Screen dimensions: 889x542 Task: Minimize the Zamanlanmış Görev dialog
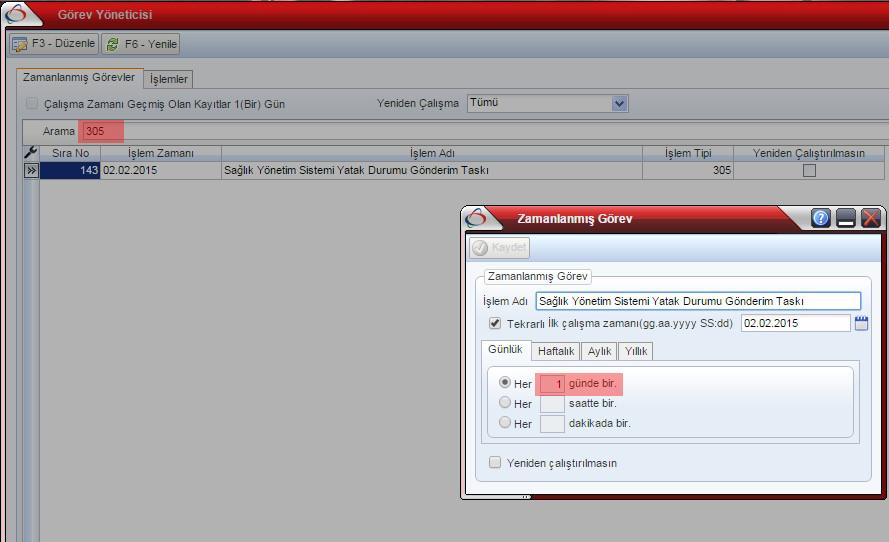point(846,218)
